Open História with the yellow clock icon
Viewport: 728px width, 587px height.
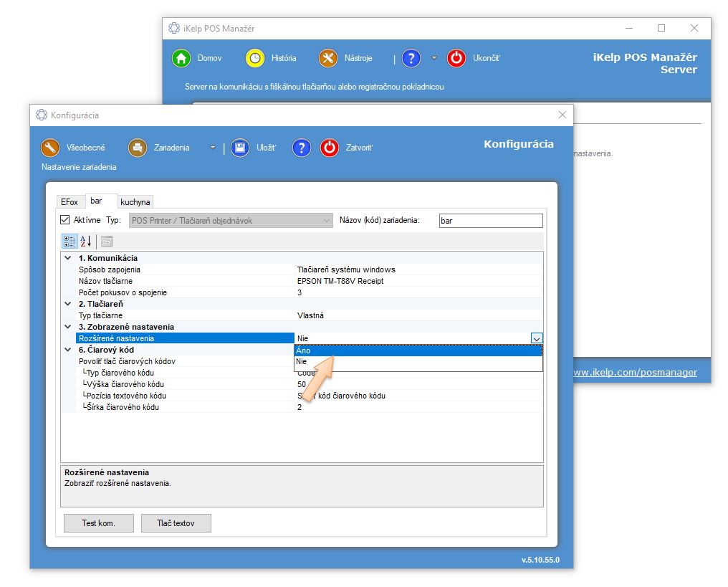(255, 58)
